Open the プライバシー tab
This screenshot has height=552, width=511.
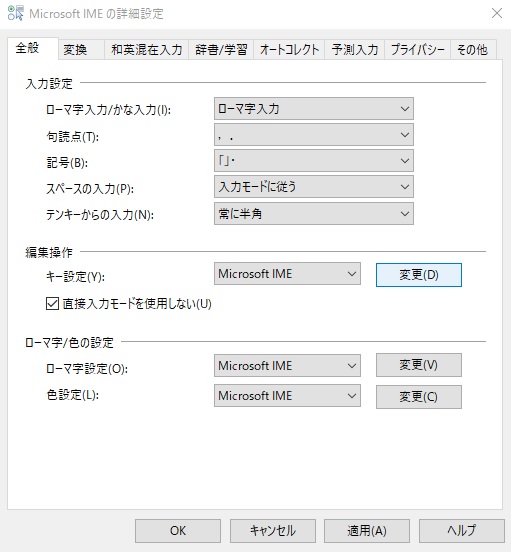coord(417,50)
